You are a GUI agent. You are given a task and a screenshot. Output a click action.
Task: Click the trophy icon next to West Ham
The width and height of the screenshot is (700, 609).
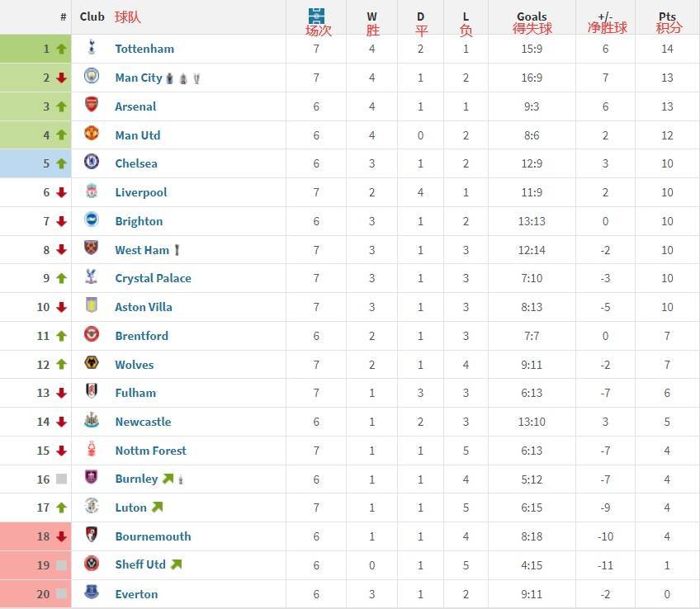click(177, 250)
